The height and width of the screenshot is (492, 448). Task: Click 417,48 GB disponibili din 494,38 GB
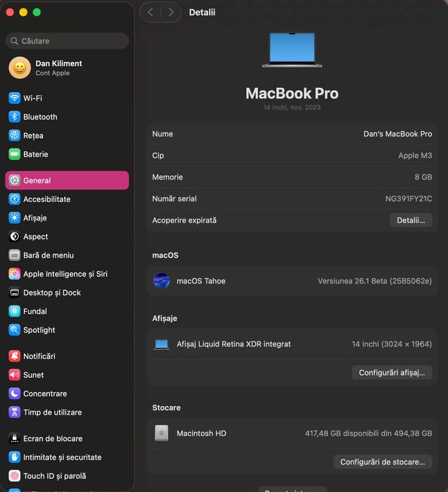point(369,434)
